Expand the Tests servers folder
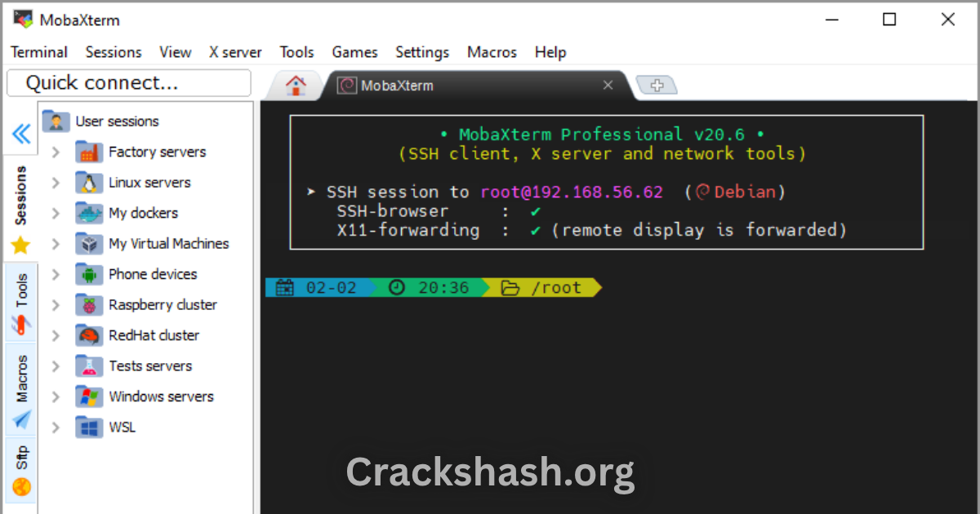 pos(56,366)
